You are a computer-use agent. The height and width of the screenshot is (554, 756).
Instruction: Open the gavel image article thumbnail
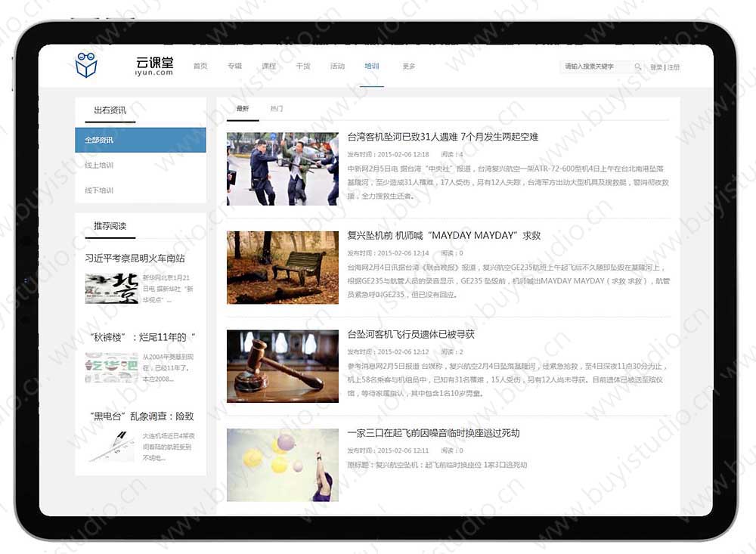pyautogui.click(x=283, y=367)
